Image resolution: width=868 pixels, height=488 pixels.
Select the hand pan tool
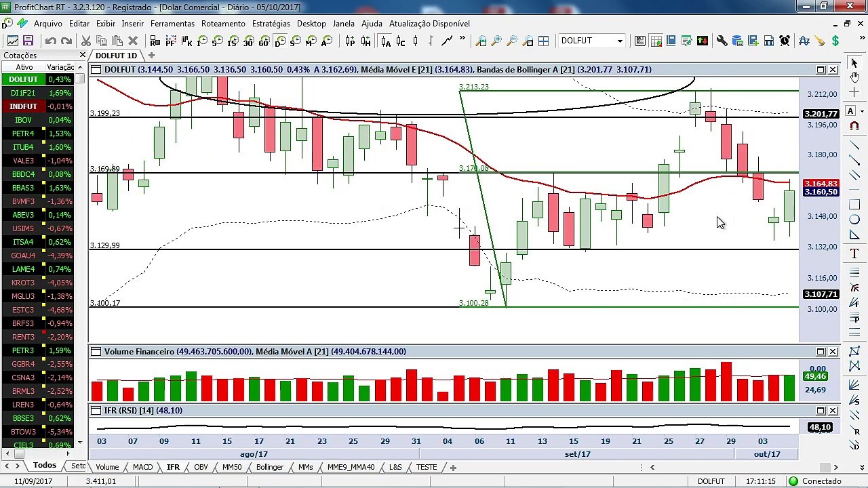point(854,77)
